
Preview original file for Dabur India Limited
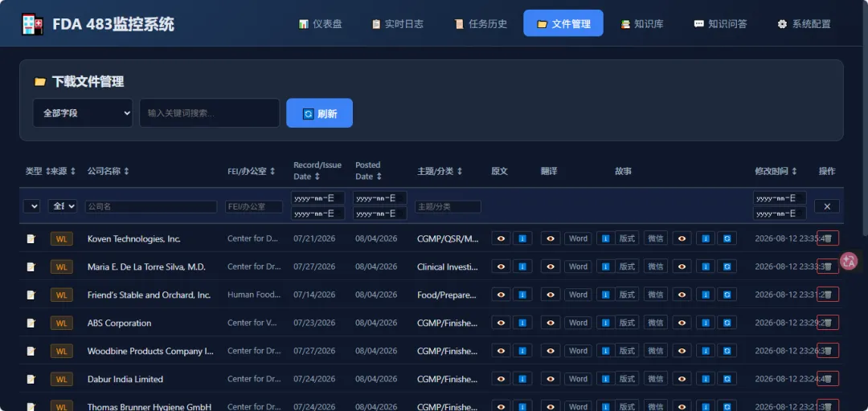(x=501, y=379)
